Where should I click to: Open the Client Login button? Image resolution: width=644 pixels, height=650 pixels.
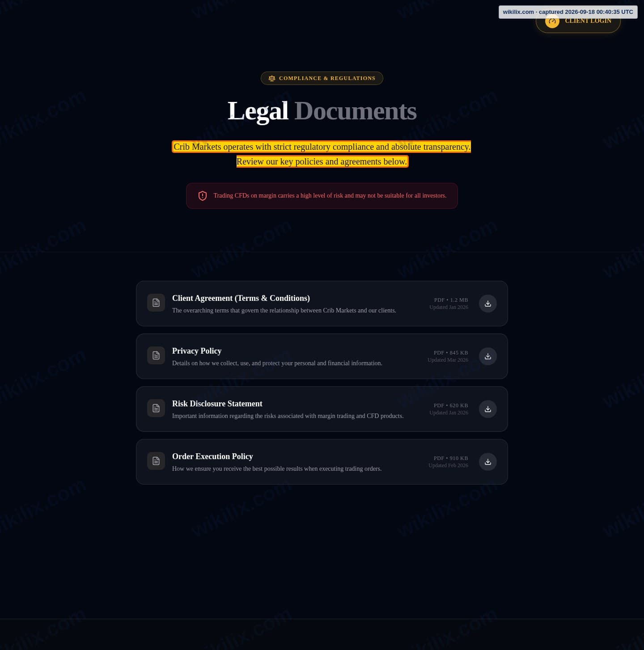pyautogui.click(x=578, y=21)
